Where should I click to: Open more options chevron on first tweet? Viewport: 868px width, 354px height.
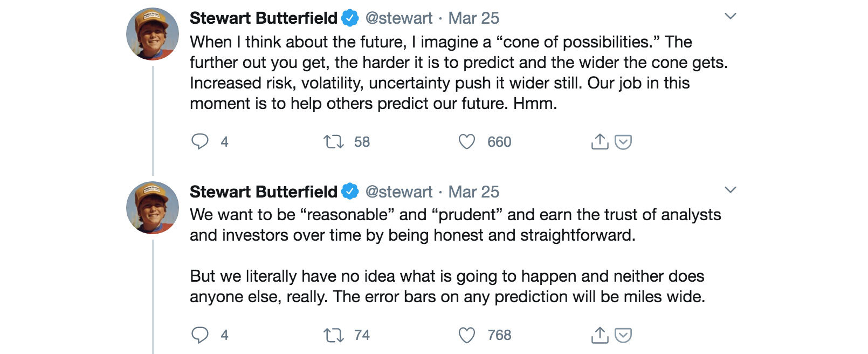coord(731,16)
